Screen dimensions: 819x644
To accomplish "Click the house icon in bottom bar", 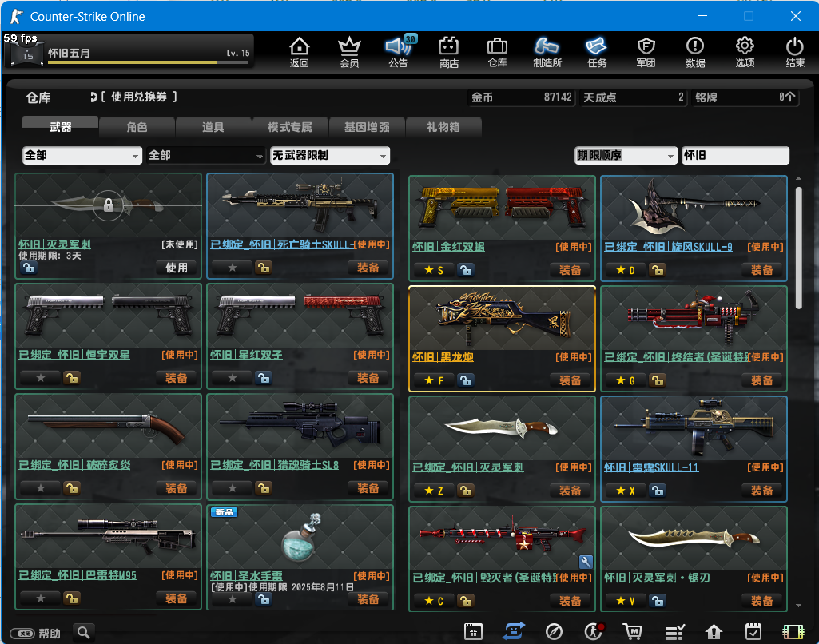I will point(714,632).
